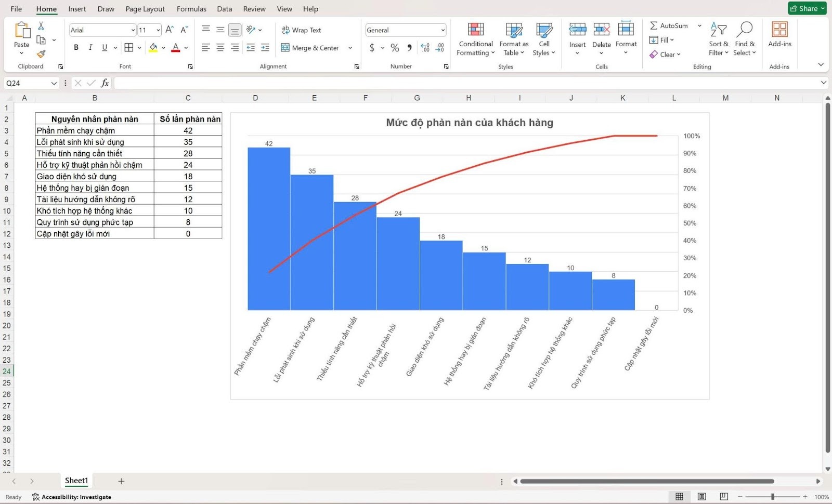Switch to the Insert ribbon tab

pyautogui.click(x=77, y=9)
